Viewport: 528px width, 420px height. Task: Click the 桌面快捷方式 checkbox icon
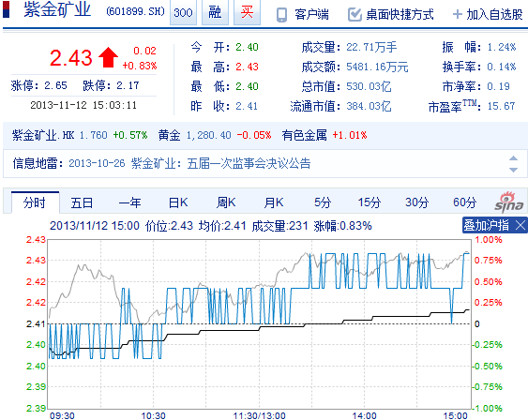355,14
